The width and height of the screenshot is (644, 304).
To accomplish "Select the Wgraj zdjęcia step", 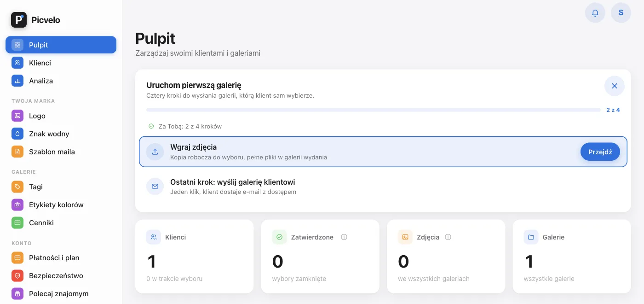I will [x=383, y=152].
